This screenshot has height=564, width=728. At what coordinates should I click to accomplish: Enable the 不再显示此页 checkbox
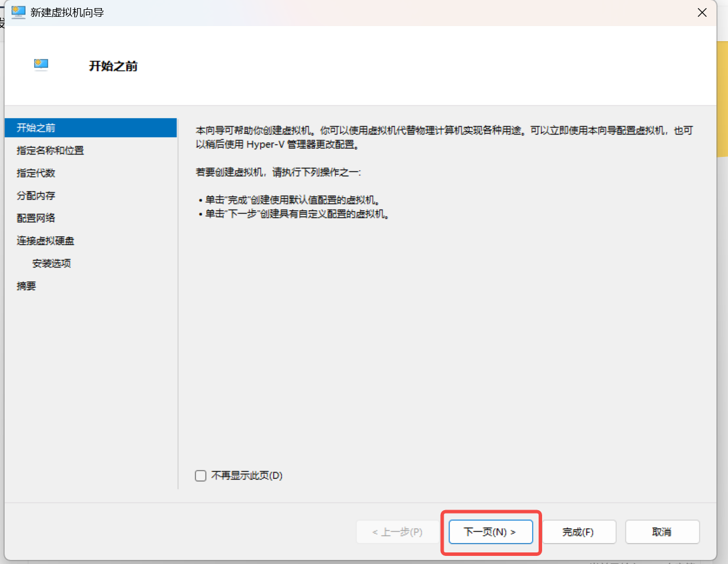click(x=201, y=476)
